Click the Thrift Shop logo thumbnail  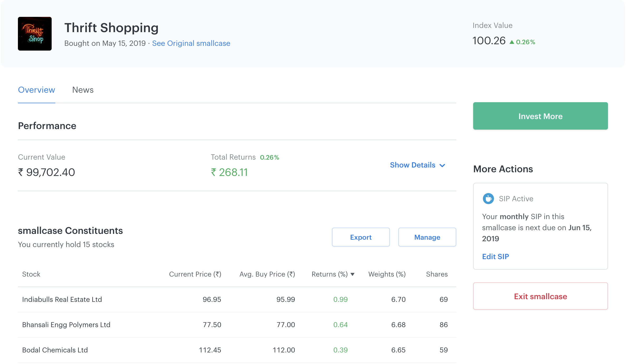point(35,34)
